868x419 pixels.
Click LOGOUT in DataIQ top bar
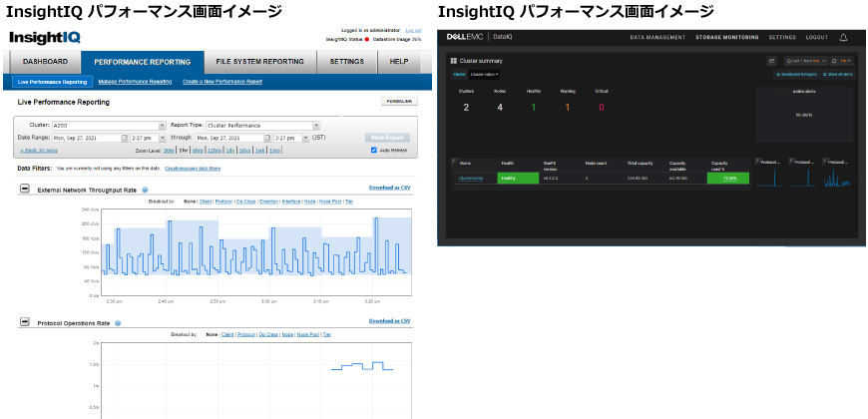(817, 38)
